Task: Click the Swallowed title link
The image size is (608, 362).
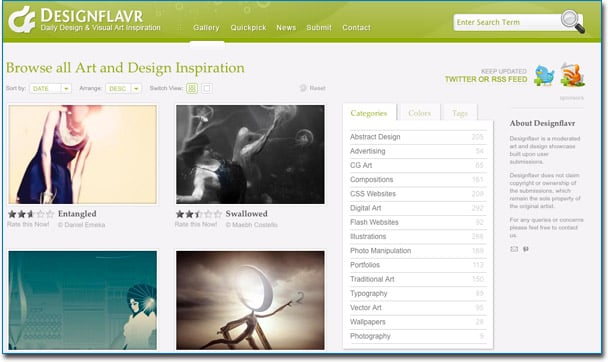Action: tap(247, 214)
